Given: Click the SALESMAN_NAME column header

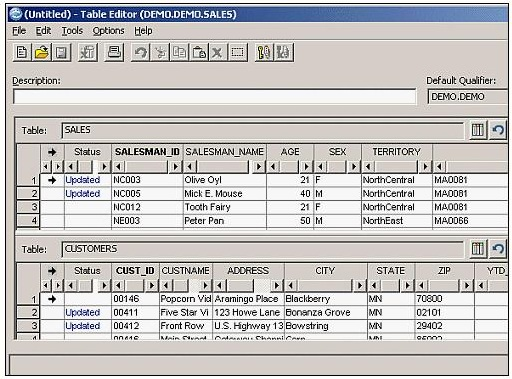Looking at the screenshot, I should [x=225, y=152].
